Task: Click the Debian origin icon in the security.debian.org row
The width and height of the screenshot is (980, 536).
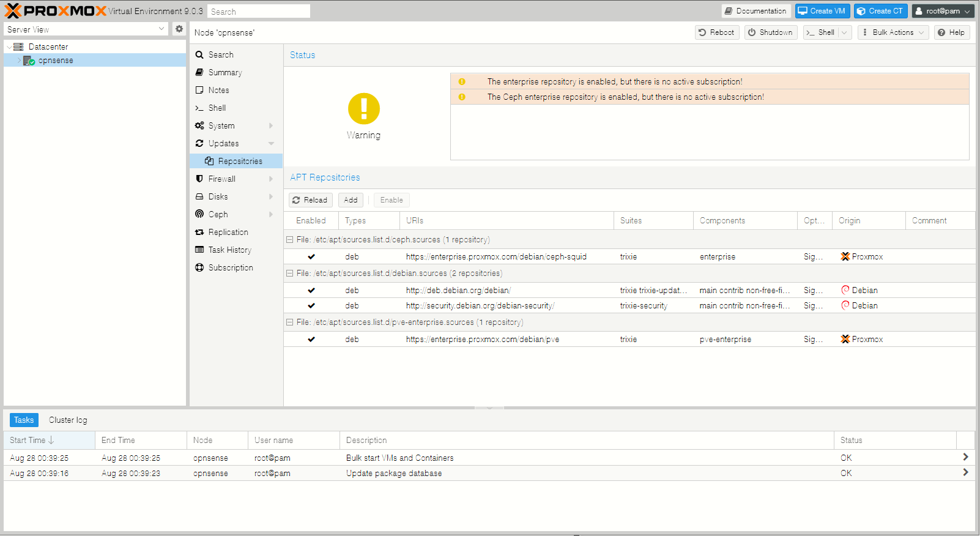Action: point(845,305)
